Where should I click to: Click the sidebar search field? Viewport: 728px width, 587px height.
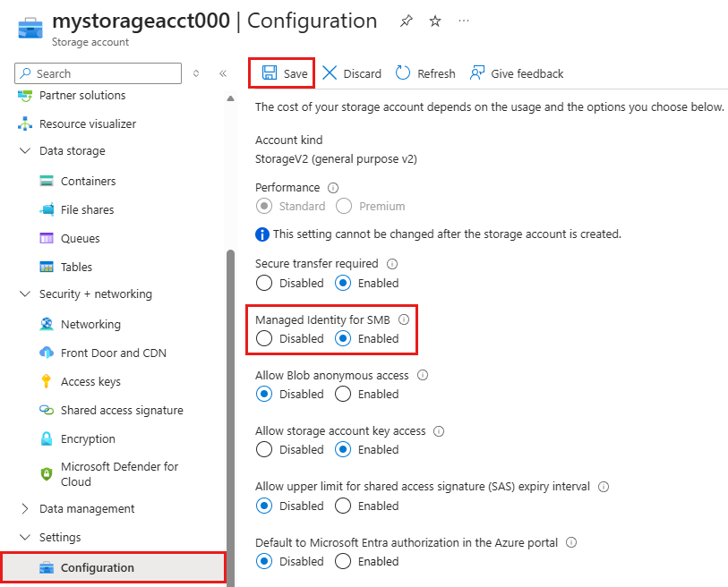[97, 73]
